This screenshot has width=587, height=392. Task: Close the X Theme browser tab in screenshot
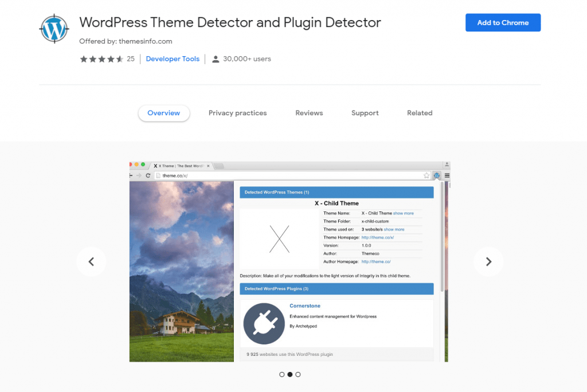coord(208,166)
